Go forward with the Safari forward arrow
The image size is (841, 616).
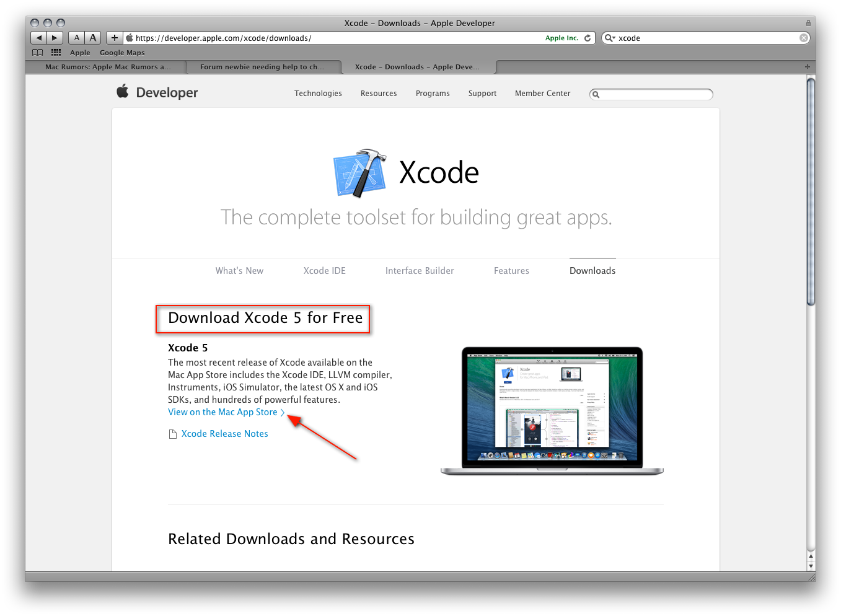pos(55,38)
